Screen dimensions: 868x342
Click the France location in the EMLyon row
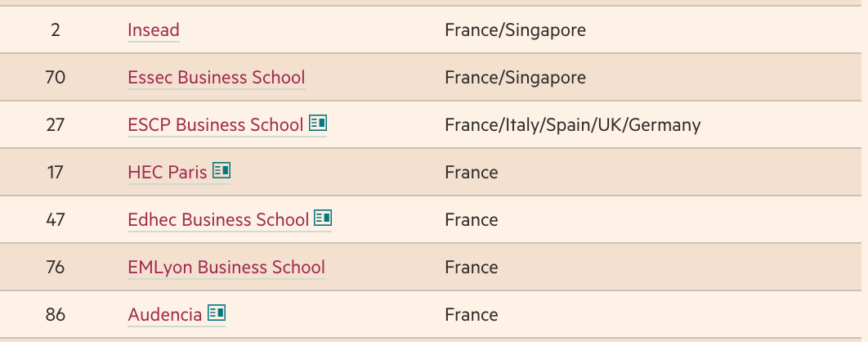click(x=471, y=268)
